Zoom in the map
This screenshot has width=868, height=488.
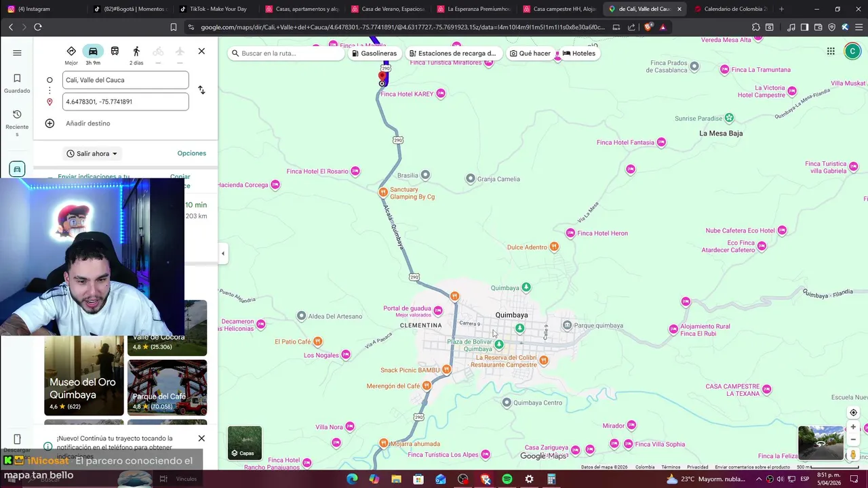[x=853, y=428]
